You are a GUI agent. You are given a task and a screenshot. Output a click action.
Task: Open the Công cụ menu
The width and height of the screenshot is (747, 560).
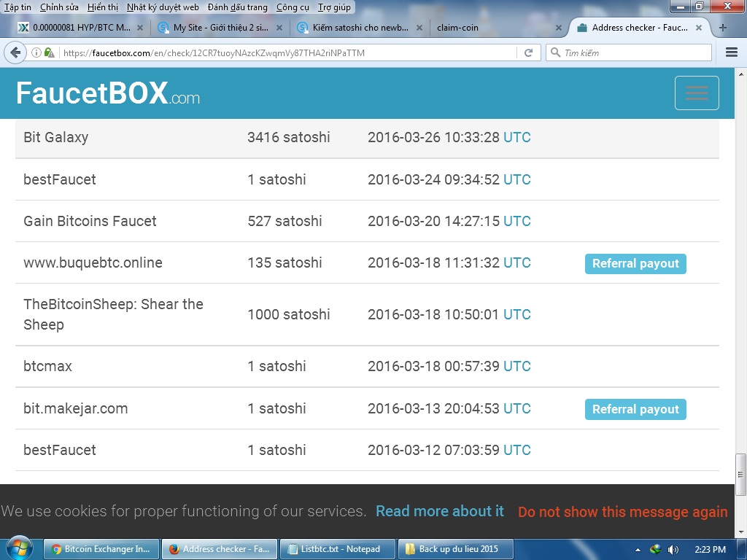[293, 7]
